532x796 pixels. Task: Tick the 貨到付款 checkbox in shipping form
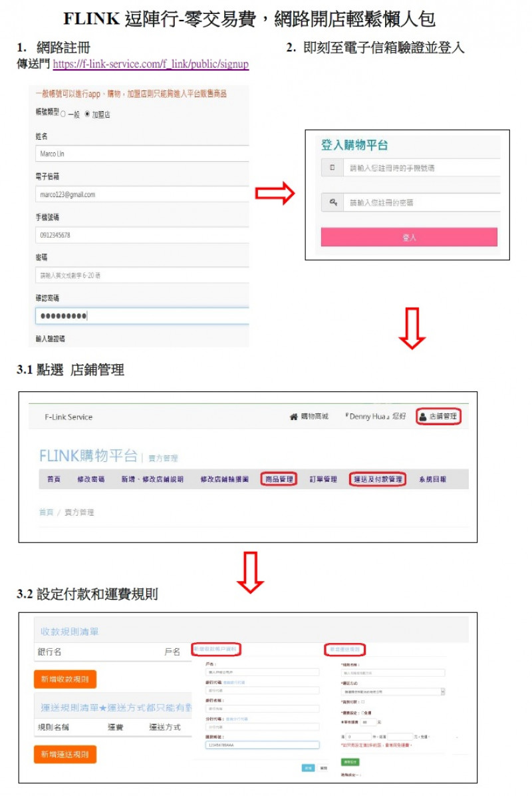click(362, 702)
